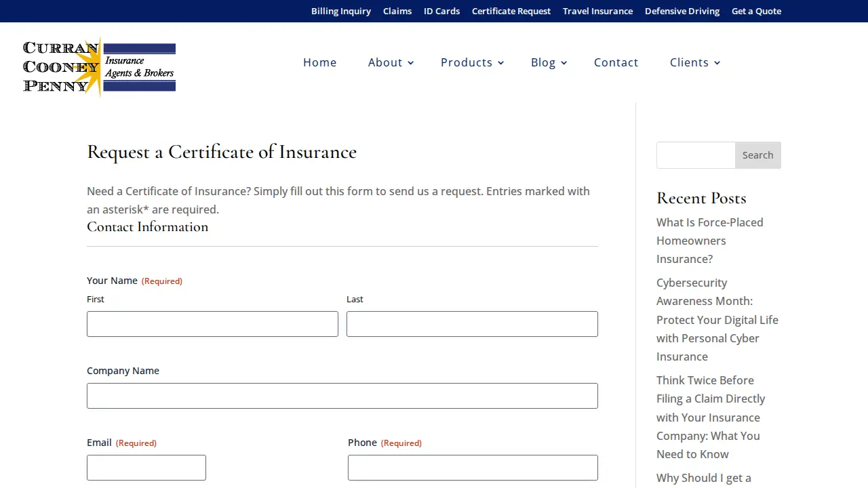Open Certificate Request in top bar
868x488 pixels.
click(511, 11)
